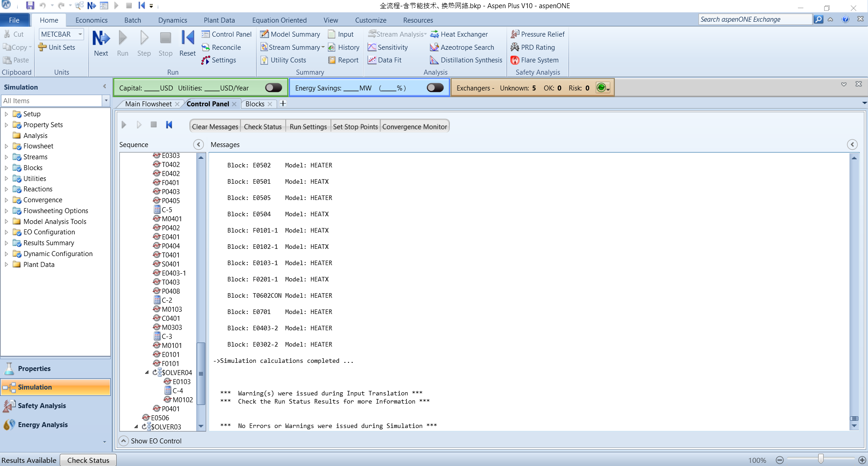This screenshot has height=466, width=868.
Task: Open the Equation Oriented ribbon tab
Action: click(x=279, y=20)
